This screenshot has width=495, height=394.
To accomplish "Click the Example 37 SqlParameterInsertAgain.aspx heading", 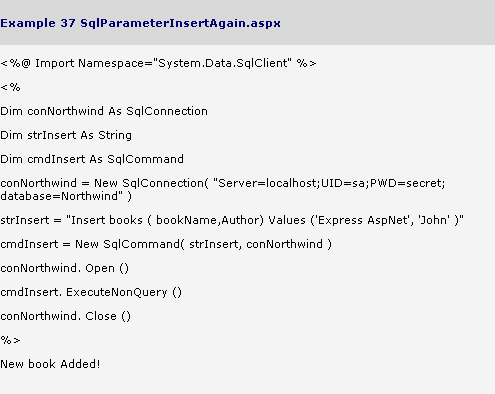I will pos(140,23).
